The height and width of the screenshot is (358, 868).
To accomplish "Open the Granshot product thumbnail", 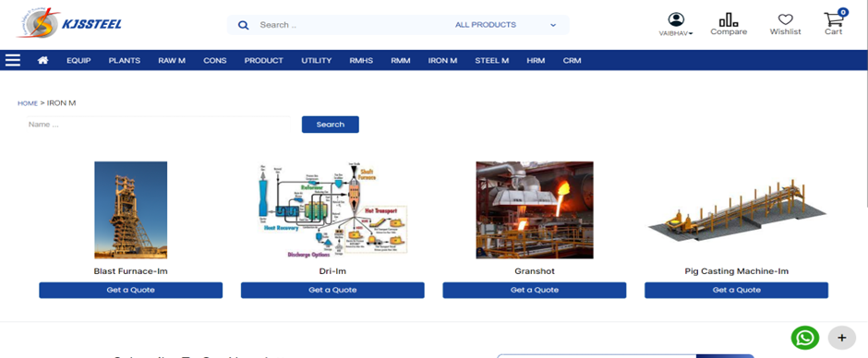I will click(535, 210).
